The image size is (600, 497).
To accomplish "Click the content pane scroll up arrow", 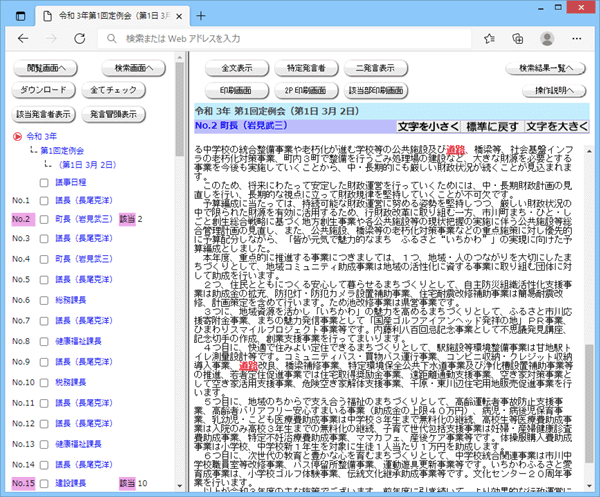I will 590,151.
